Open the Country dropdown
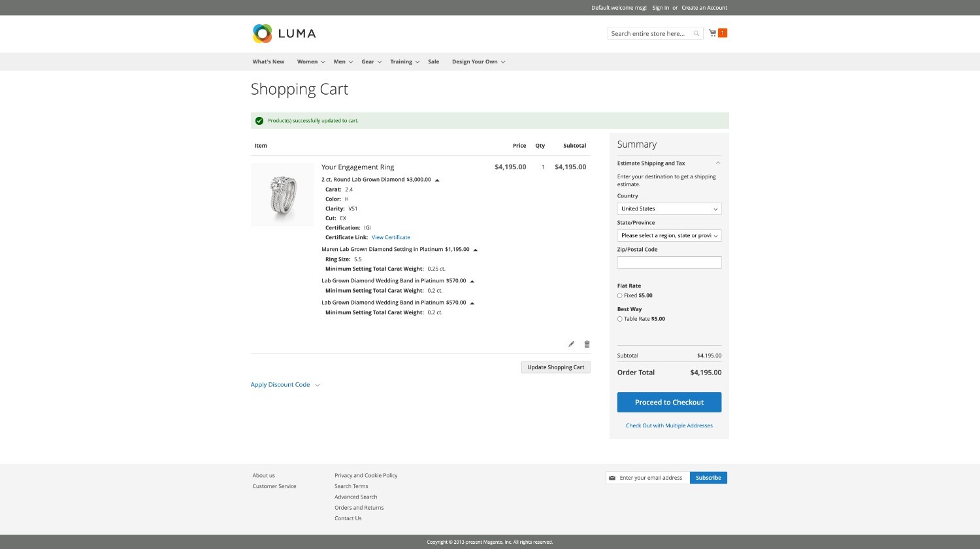 pyautogui.click(x=668, y=208)
